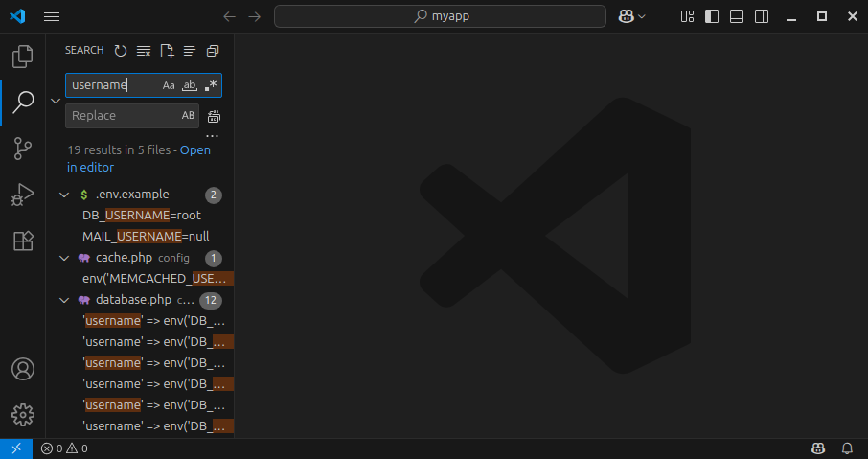The image size is (868, 459).
Task: Go back with the navigation arrow
Action: pyautogui.click(x=229, y=16)
